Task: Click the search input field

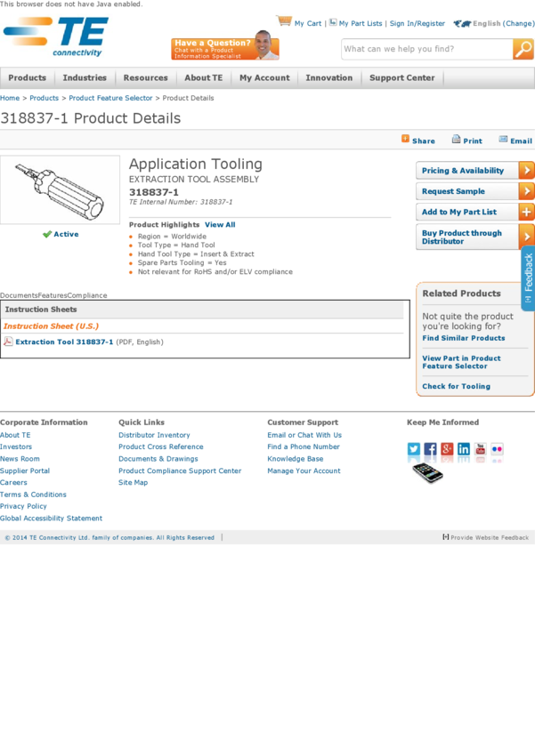Action: point(426,50)
